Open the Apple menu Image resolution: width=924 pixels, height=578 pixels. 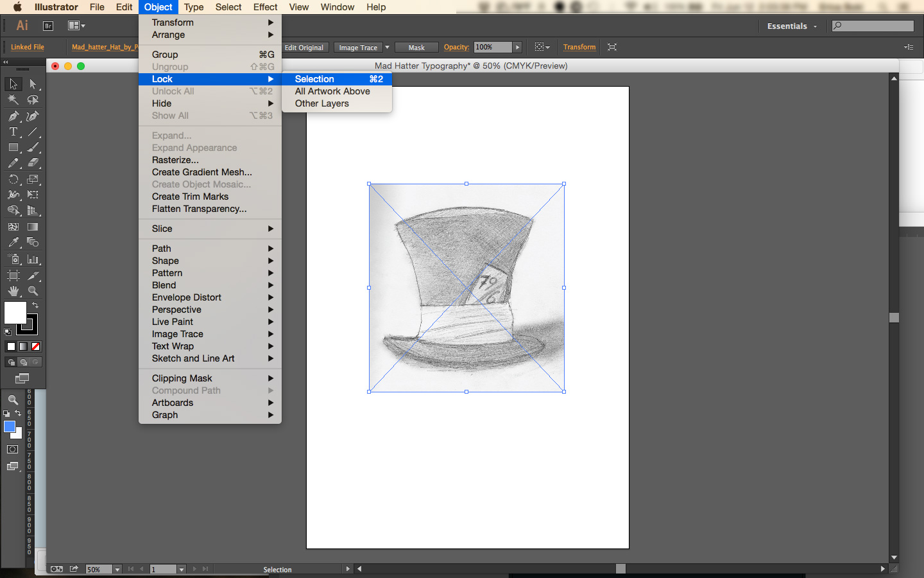(x=17, y=7)
